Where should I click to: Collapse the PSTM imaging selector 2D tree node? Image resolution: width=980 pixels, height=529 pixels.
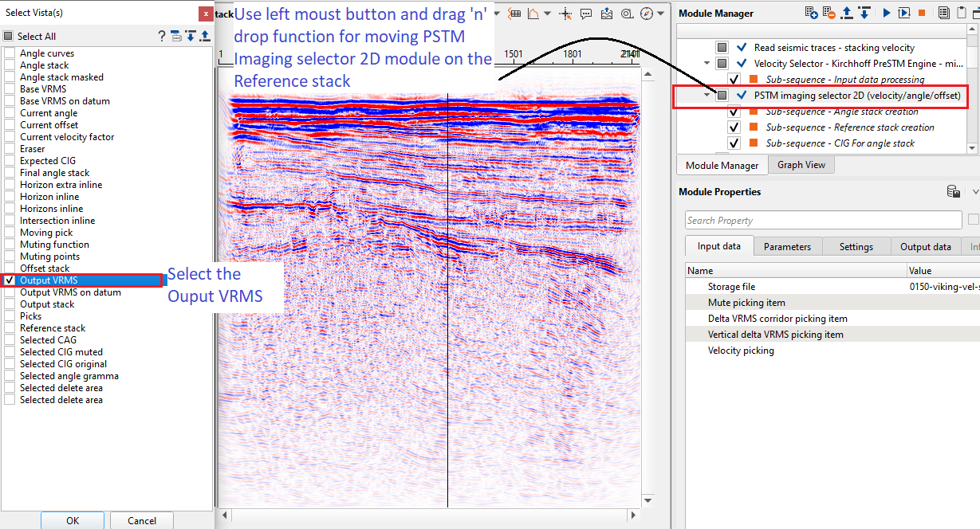[x=706, y=96]
